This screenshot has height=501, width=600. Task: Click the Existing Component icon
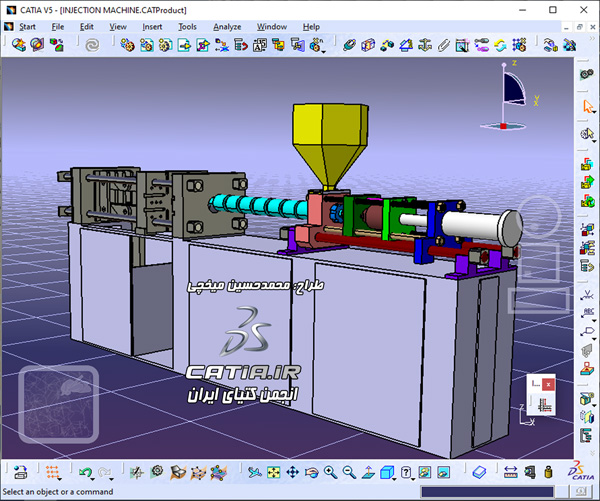[x=184, y=45]
